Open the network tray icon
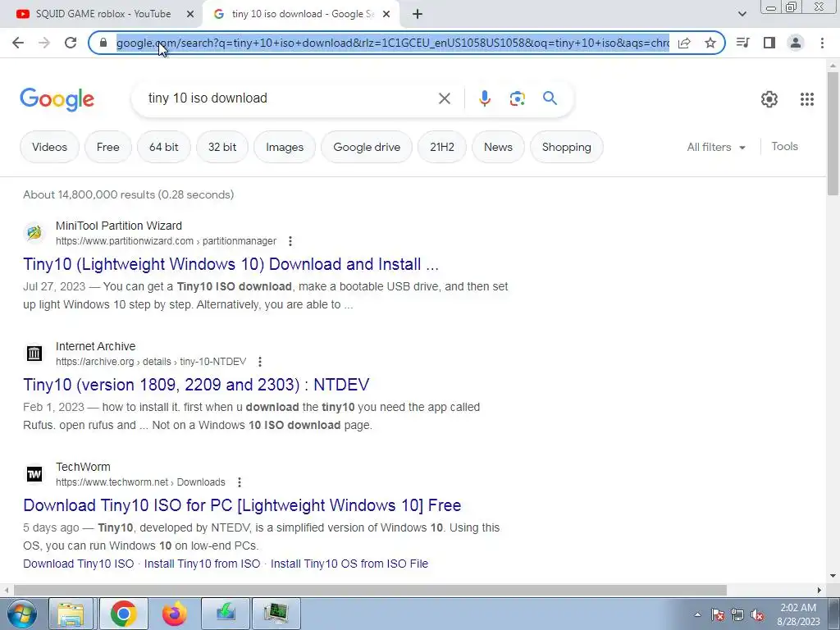The width and height of the screenshot is (840, 630). 737,615
